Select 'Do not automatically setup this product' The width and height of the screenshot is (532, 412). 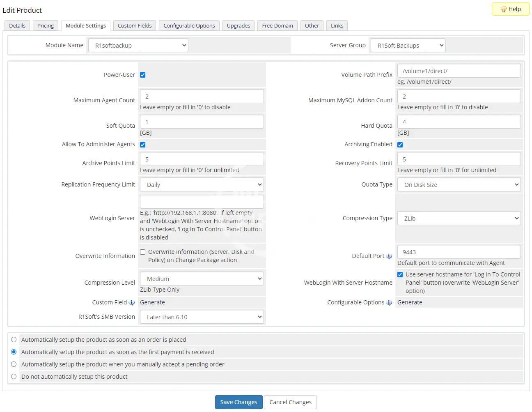14,377
